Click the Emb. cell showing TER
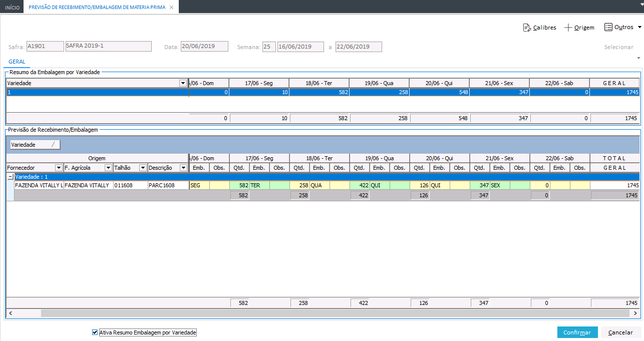644x341 pixels. coord(259,185)
